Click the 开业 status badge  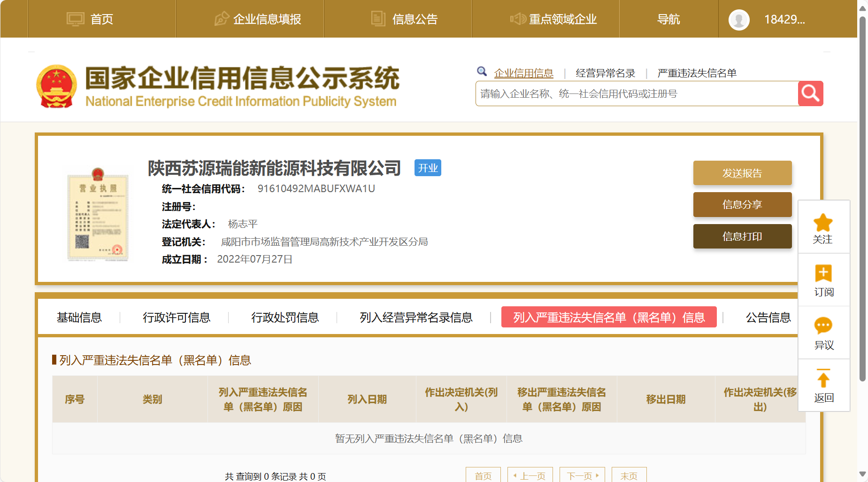[x=428, y=168]
